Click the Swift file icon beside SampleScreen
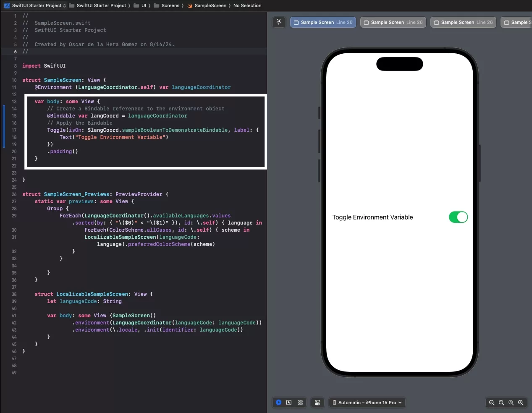This screenshot has width=532, height=413. coord(190,5)
